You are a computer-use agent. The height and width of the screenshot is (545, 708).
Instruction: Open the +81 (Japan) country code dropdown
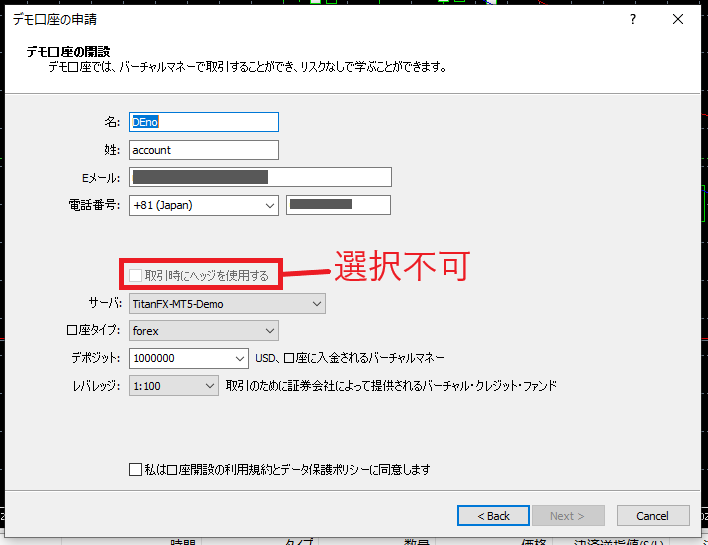(x=204, y=205)
